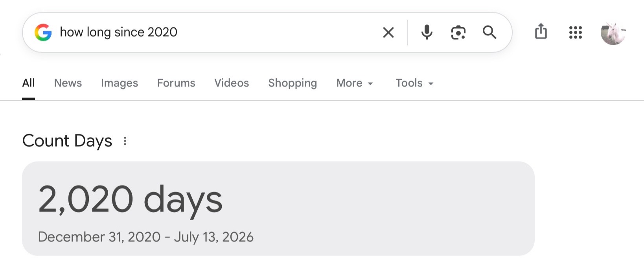644x276 pixels.
Task: Open the Forums tab
Action: pyautogui.click(x=176, y=83)
